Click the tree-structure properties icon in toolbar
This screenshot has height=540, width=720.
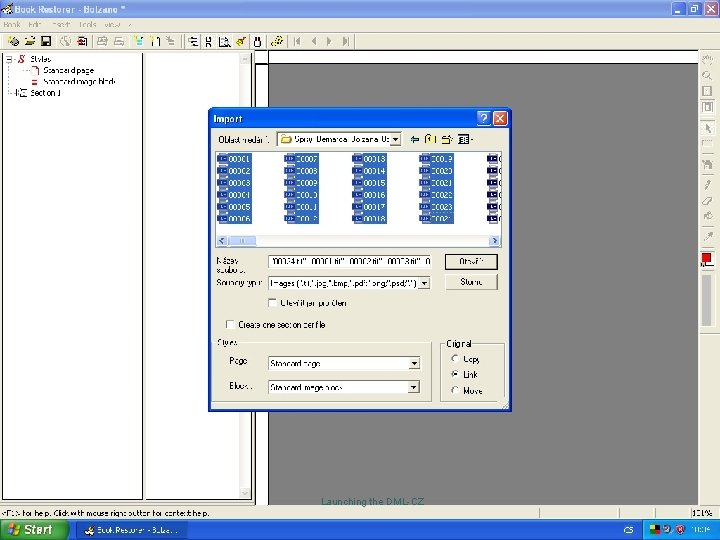click(193, 41)
